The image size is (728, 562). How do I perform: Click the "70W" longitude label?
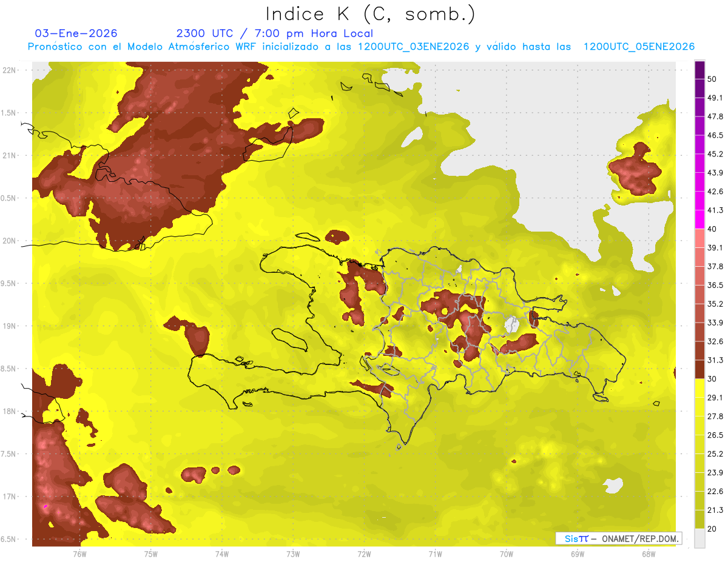click(x=507, y=554)
